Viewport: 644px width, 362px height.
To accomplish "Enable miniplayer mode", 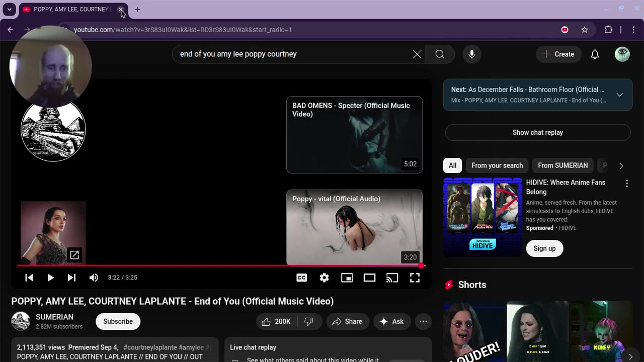I will pyautogui.click(x=347, y=278).
